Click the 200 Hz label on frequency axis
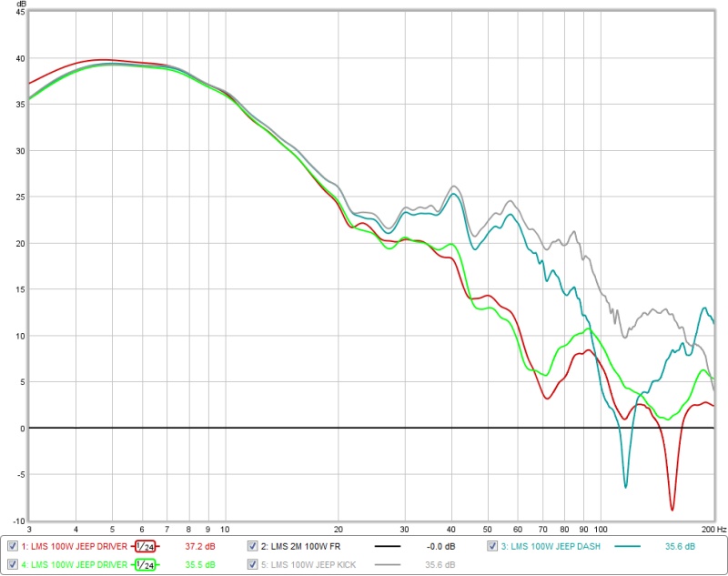The width and height of the screenshot is (728, 576). 713,529
